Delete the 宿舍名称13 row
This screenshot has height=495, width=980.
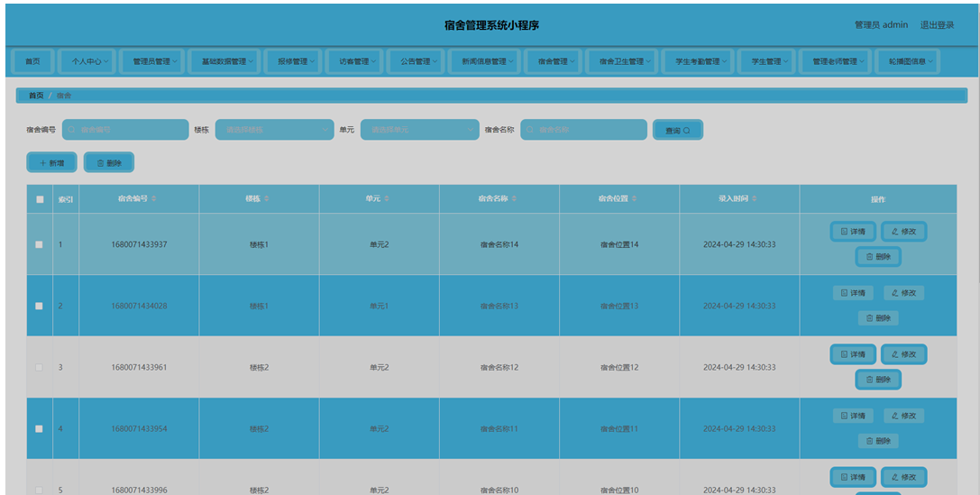(x=877, y=318)
